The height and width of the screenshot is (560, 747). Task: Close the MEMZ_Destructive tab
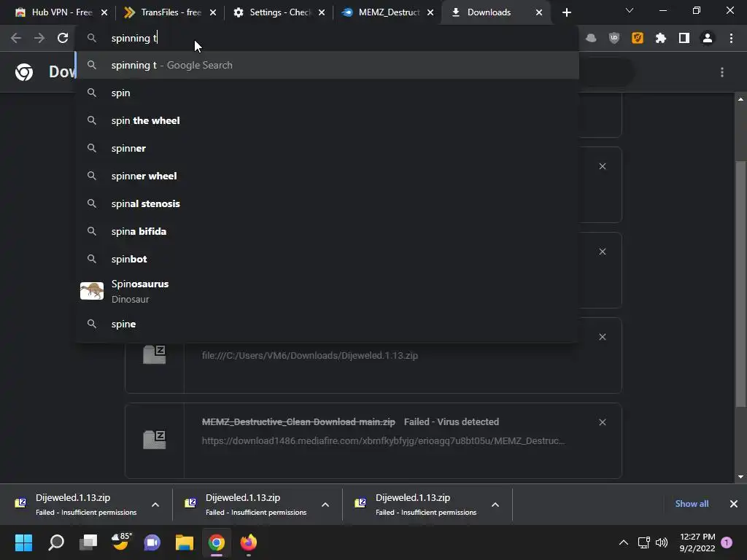click(430, 13)
